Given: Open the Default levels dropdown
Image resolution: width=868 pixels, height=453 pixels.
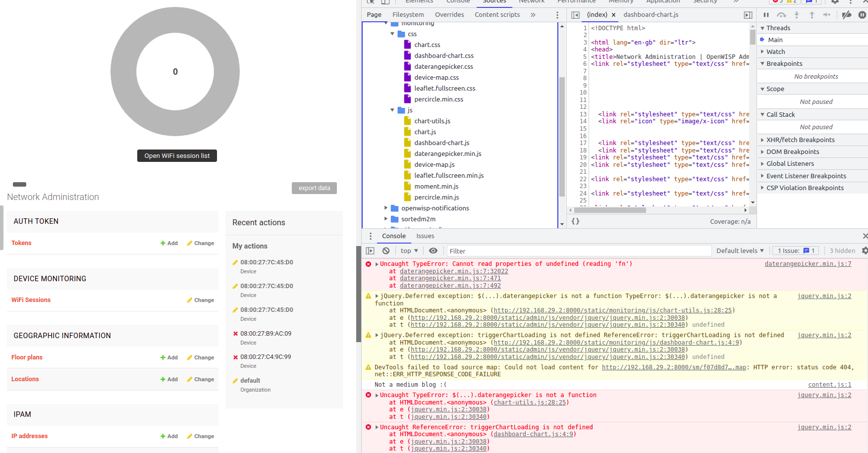Looking at the screenshot, I should (x=740, y=251).
